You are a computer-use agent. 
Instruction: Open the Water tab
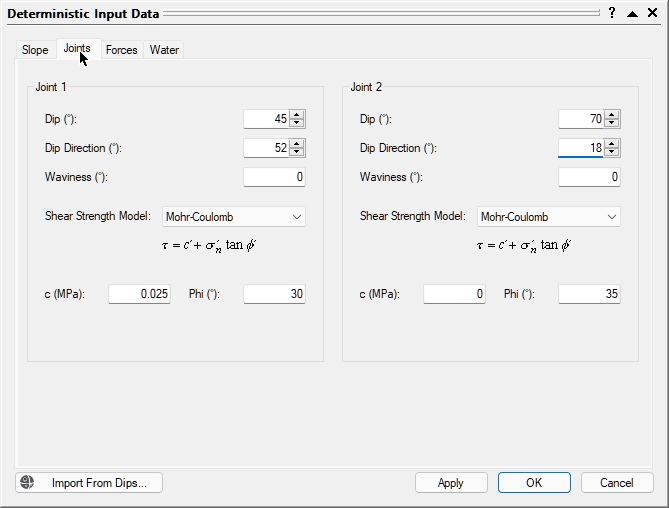[x=164, y=50]
